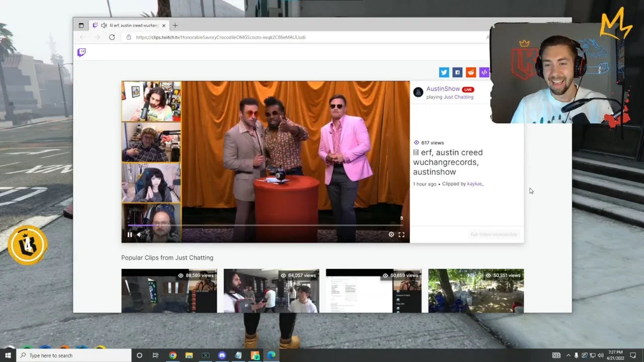
Task: Share clip on Reddit
Action: tap(471, 72)
